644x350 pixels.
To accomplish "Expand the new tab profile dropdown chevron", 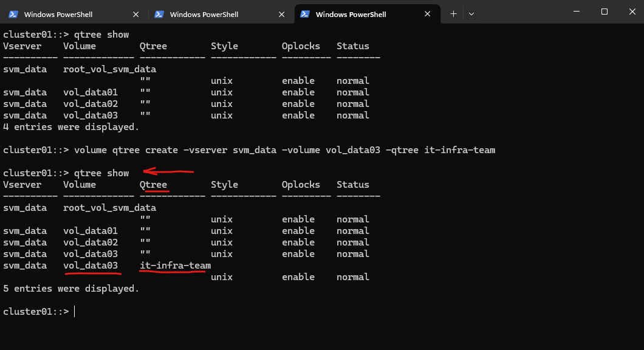I will (471, 14).
